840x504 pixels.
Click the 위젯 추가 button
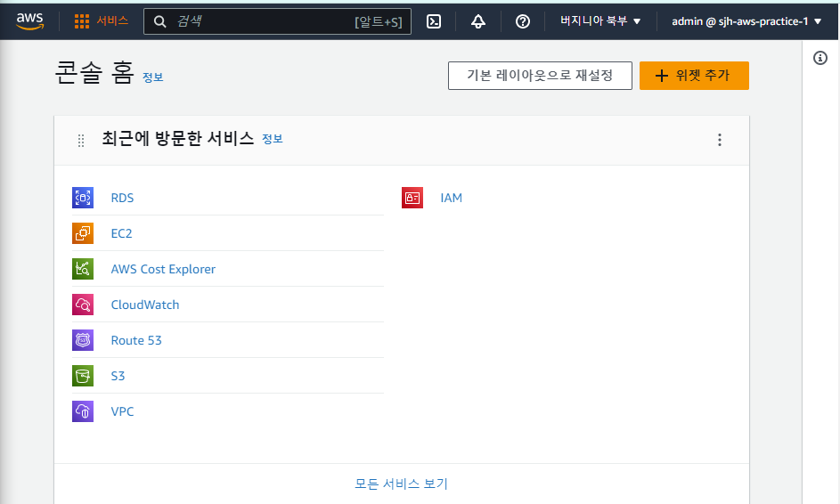tap(694, 76)
